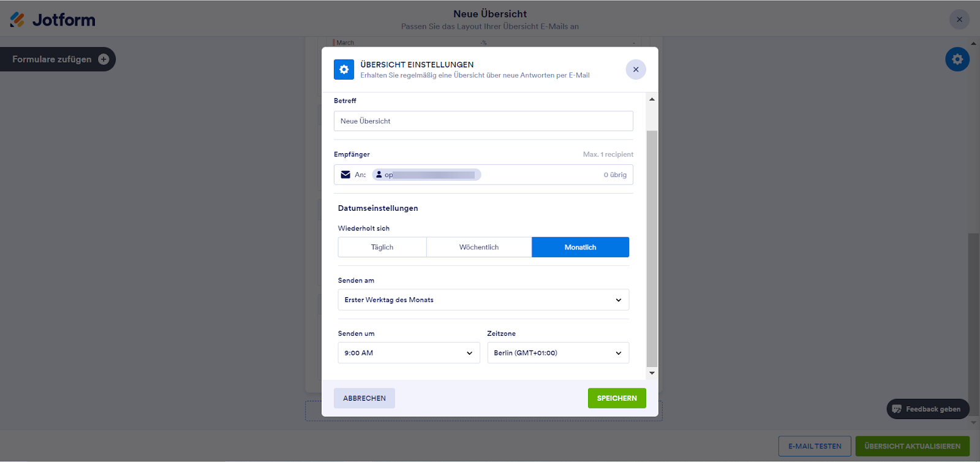Select Wöchentlich repeat option
This screenshot has width=980, height=462.
[479, 248]
